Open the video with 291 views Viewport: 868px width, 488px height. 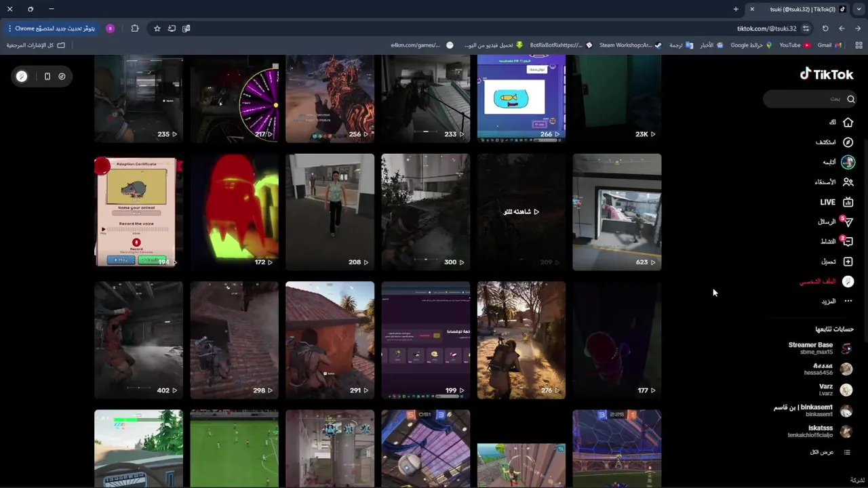(330, 340)
